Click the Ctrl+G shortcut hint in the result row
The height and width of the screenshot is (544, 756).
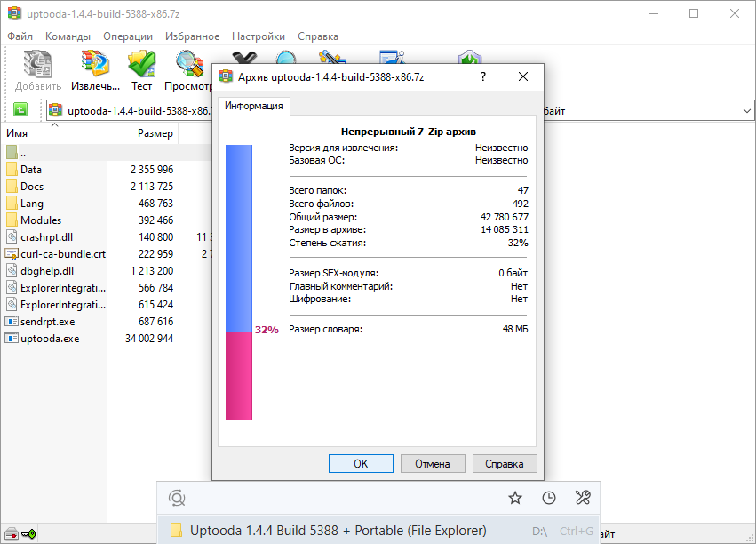577,531
